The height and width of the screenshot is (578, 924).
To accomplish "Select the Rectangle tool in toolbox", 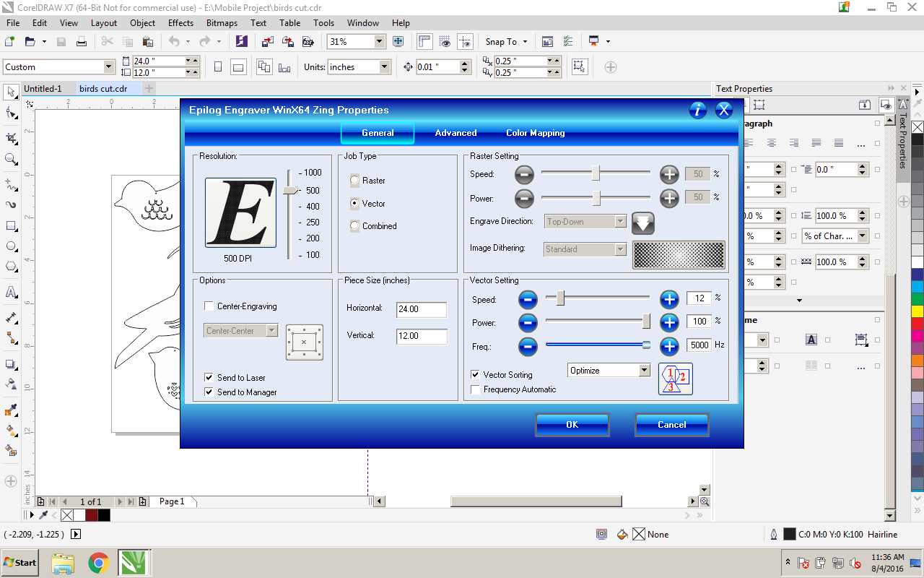I will 11,225.
